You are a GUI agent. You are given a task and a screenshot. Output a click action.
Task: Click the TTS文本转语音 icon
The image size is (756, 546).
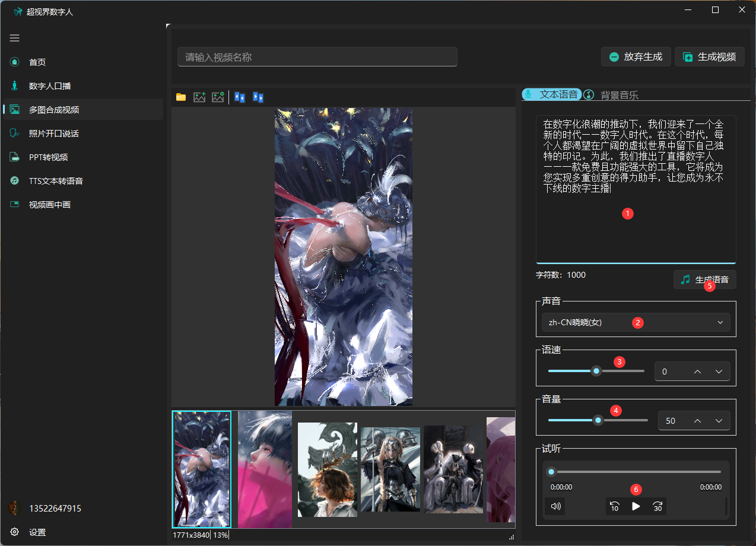(x=15, y=180)
